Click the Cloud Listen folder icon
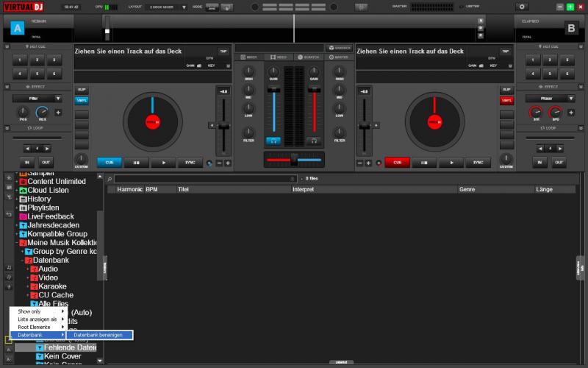 click(23, 190)
